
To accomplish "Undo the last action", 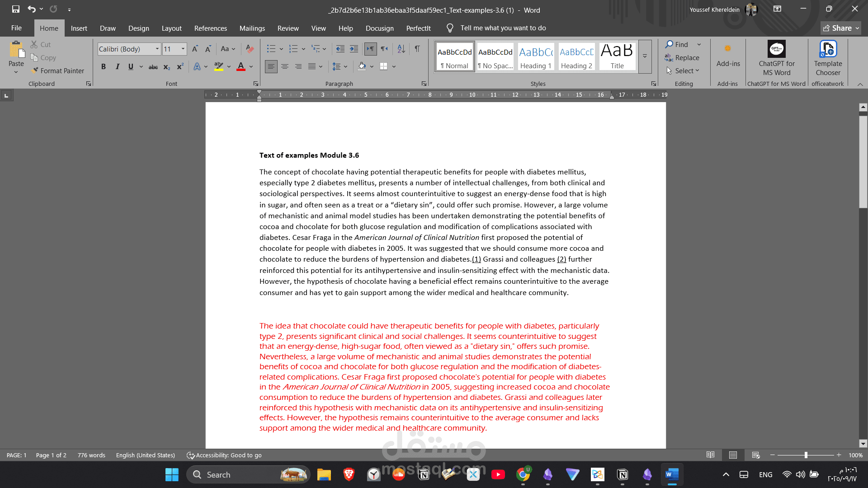I will (x=31, y=9).
